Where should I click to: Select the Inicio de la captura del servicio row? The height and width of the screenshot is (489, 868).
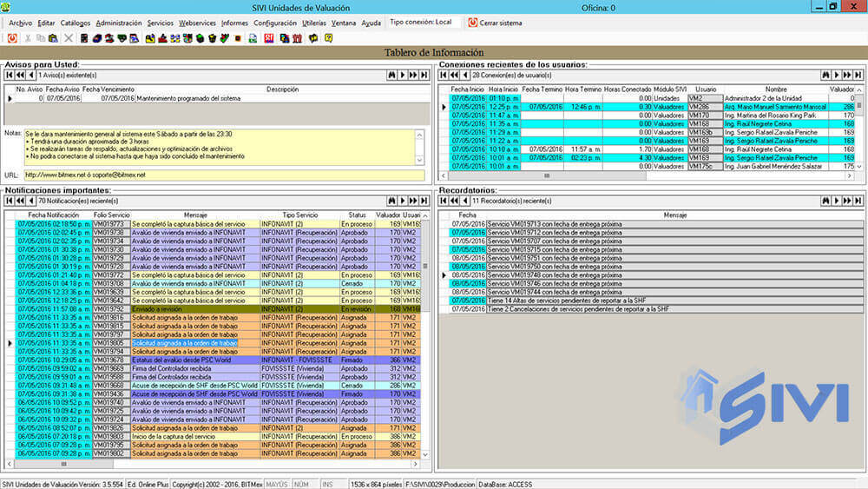point(218,436)
